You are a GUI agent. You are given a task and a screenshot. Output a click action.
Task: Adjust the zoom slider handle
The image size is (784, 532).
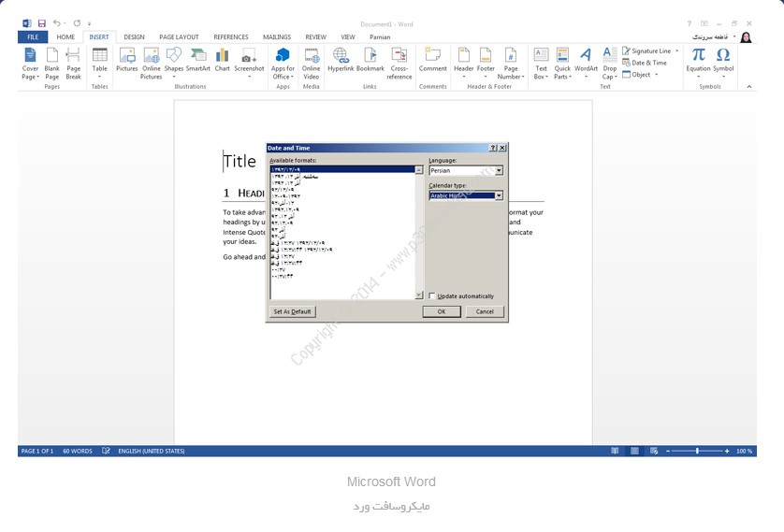pos(697,451)
